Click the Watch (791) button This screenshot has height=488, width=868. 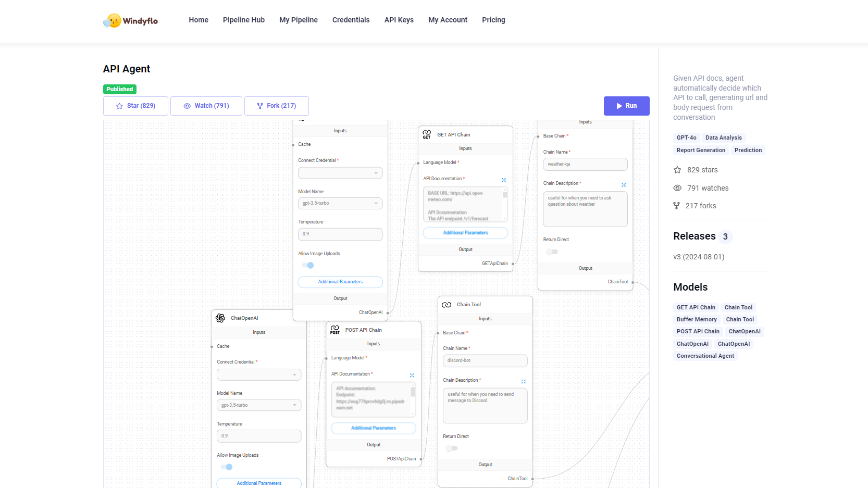pyautogui.click(x=206, y=106)
